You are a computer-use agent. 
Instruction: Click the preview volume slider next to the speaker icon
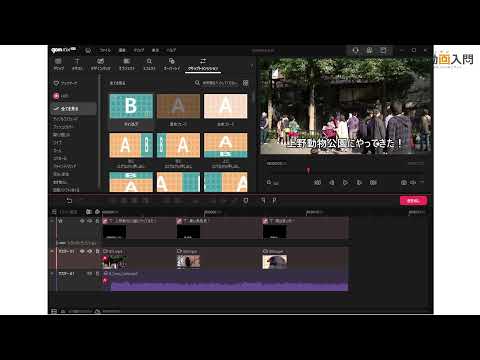(421, 183)
